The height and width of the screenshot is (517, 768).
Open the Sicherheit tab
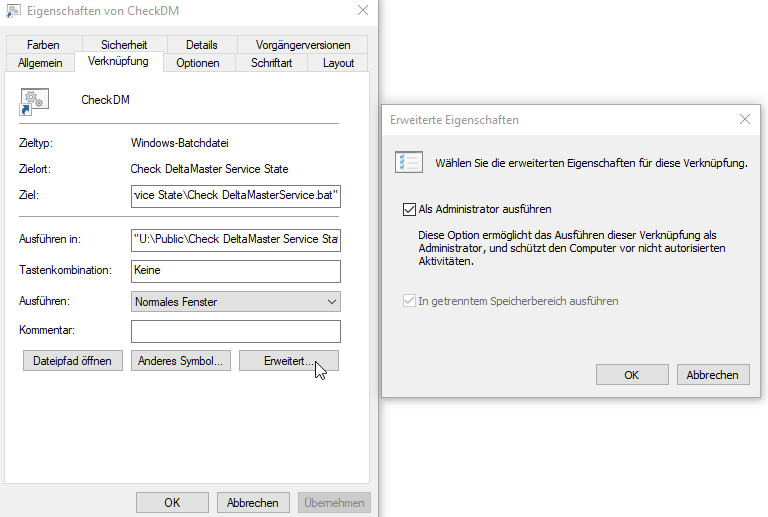click(123, 45)
